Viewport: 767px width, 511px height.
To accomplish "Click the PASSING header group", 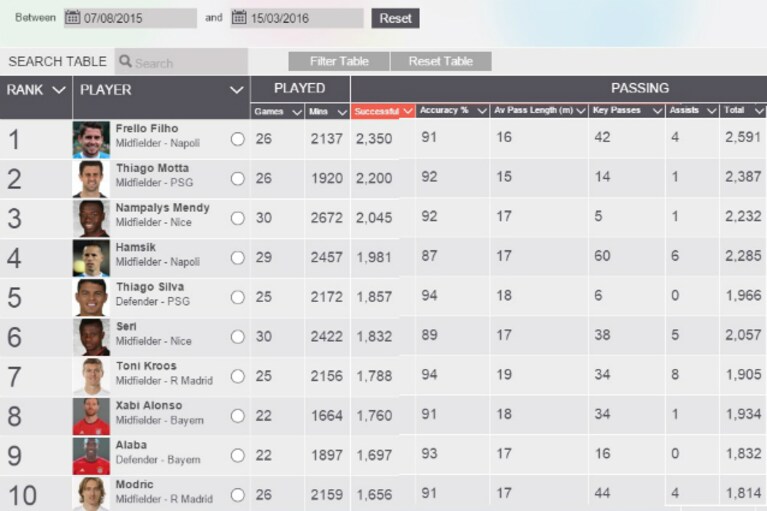I will 640,88.
